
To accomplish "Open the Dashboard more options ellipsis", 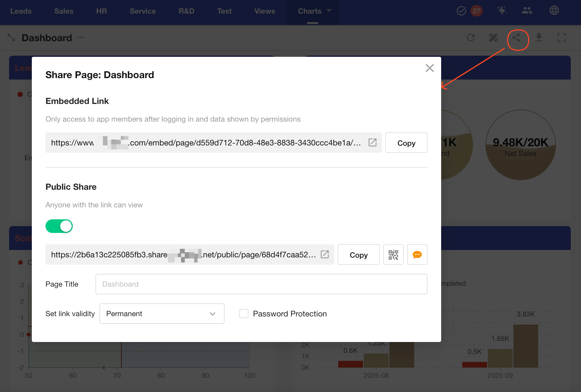I will point(81,37).
